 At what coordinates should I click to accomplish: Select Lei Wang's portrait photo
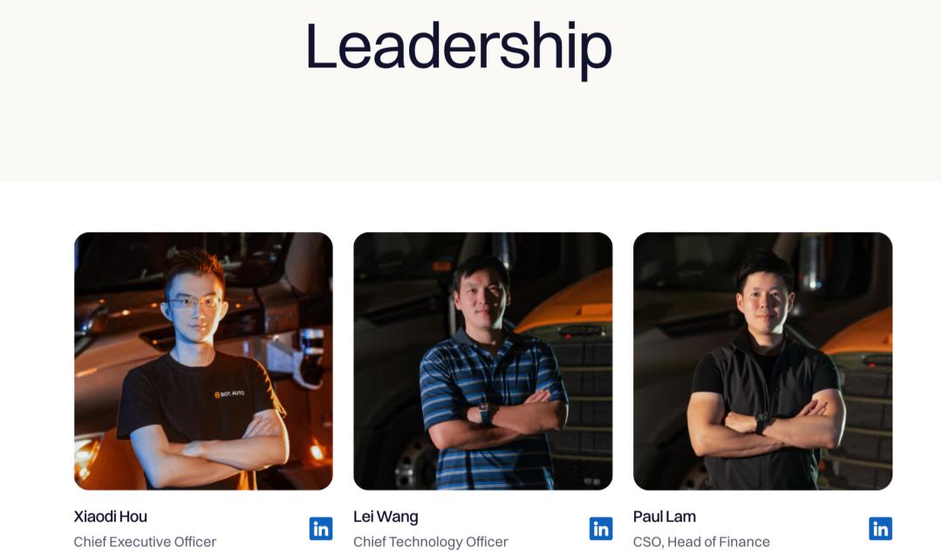point(483,361)
